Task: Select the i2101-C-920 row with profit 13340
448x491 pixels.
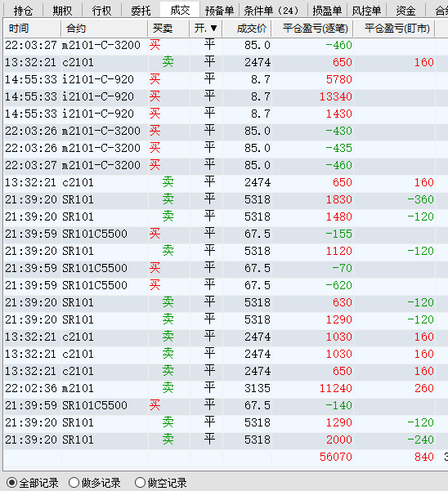Action: click(x=226, y=96)
